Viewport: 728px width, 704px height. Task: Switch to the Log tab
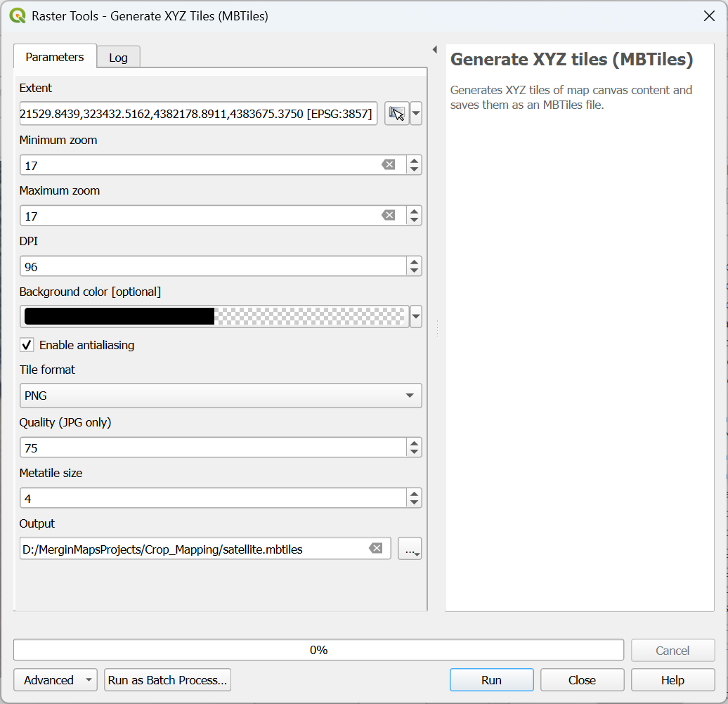118,58
